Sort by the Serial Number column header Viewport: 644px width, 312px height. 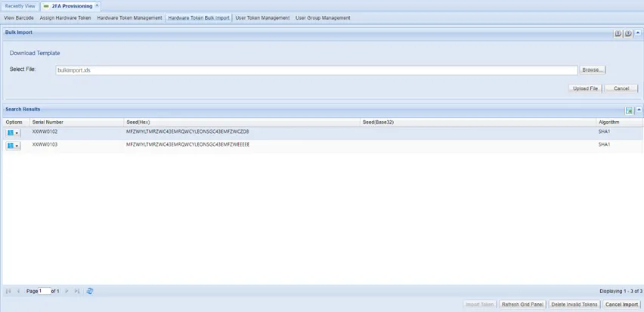[x=77, y=122]
